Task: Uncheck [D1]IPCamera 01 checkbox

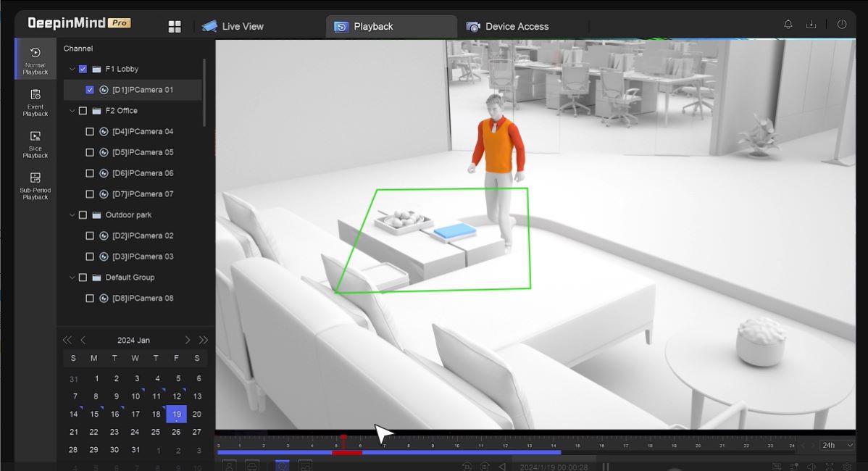Action: (x=90, y=90)
